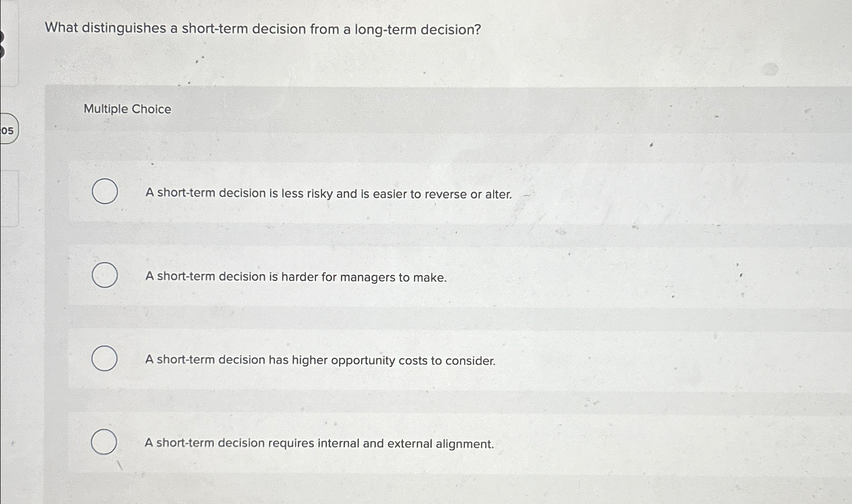Click the question title about short-term decisions
852x504 pixels.
pyautogui.click(x=261, y=29)
